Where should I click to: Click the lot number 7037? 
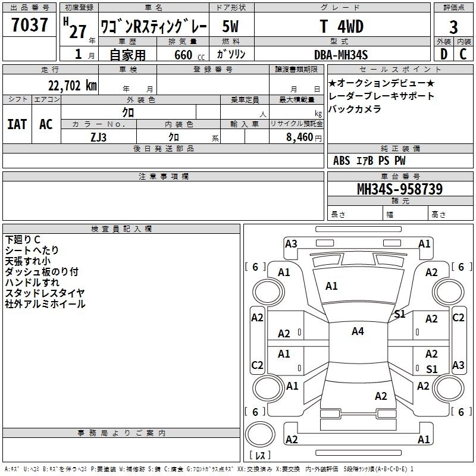[30, 25]
